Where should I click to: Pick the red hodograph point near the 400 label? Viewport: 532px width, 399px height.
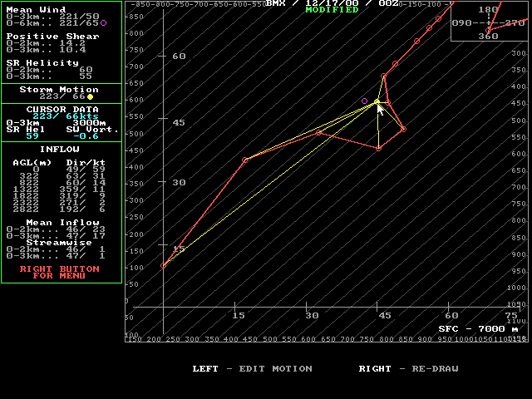tap(245, 160)
